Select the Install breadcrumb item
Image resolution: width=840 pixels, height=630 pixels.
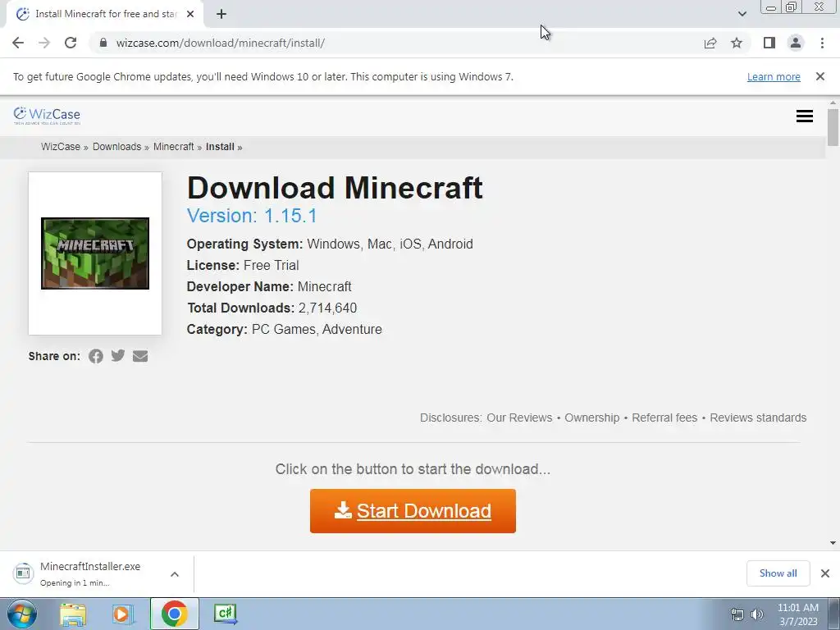(220, 147)
